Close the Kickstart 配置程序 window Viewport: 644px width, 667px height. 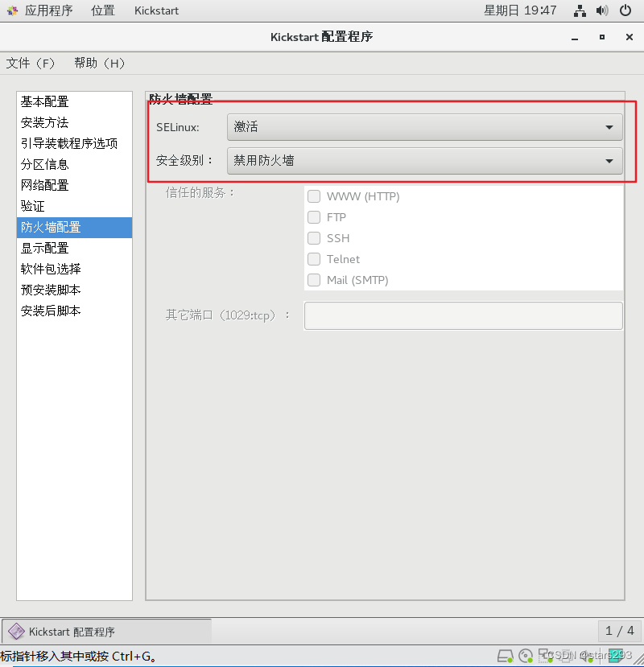(629, 38)
